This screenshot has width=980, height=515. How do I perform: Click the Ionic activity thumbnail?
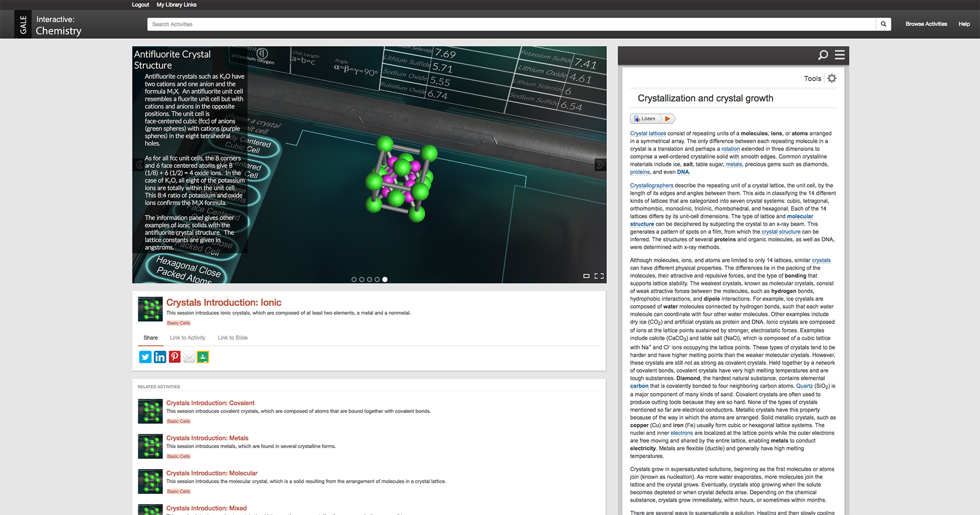click(150, 309)
